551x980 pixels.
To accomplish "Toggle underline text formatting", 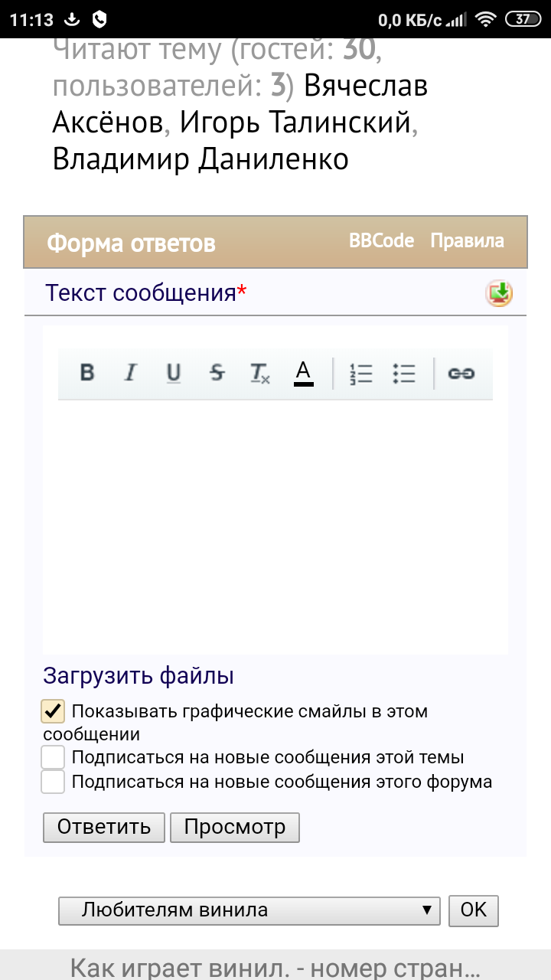I will pyautogui.click(x=174, y=373).
